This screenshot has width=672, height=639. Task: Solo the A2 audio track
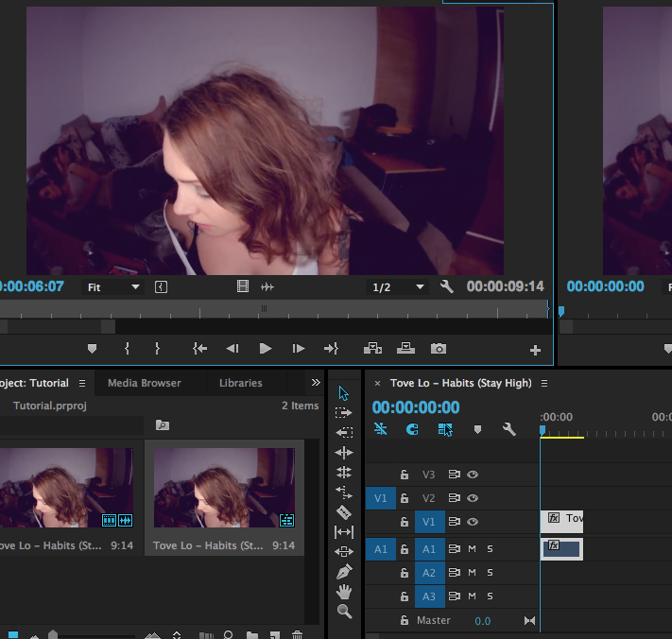point(490,573)
